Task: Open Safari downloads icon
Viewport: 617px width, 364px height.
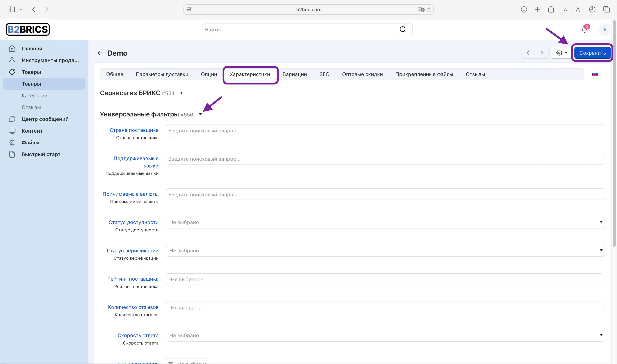Action: tap(524, 9)
